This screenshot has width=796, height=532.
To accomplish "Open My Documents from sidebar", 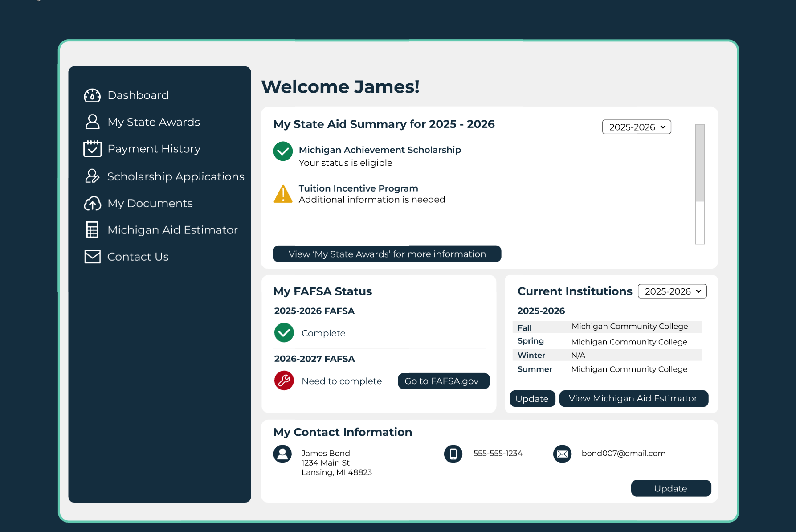I will 150,203.
